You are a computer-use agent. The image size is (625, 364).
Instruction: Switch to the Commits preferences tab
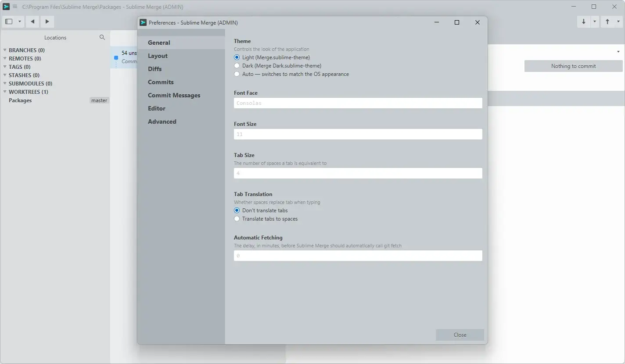pyautogui.click(x=181, y=82)
